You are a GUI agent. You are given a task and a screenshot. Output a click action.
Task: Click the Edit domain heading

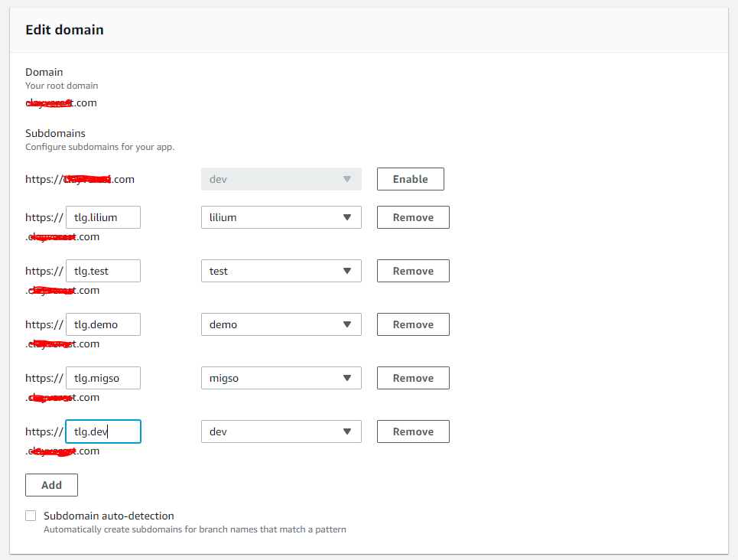(x=64, y=29)
